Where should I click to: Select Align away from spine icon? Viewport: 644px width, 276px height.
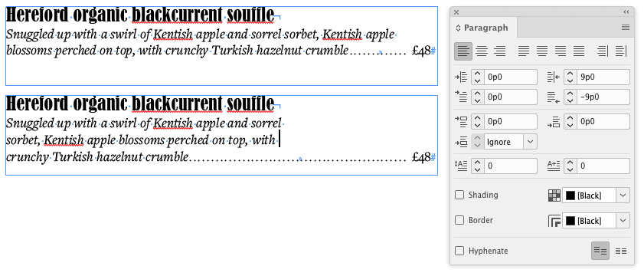click(621, 51)
